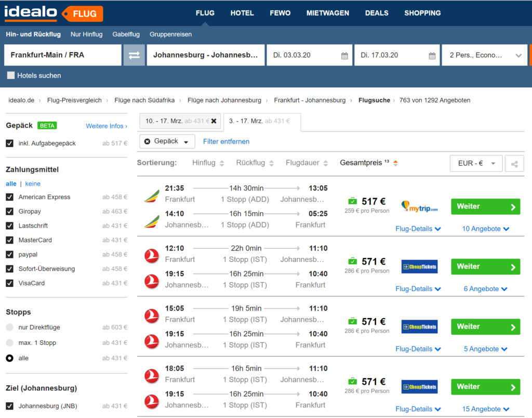The height and width of the screenshot is (418, 532).
Task: Toggle Gesamtpreis sort order arrow
Action: coord(395,163)
